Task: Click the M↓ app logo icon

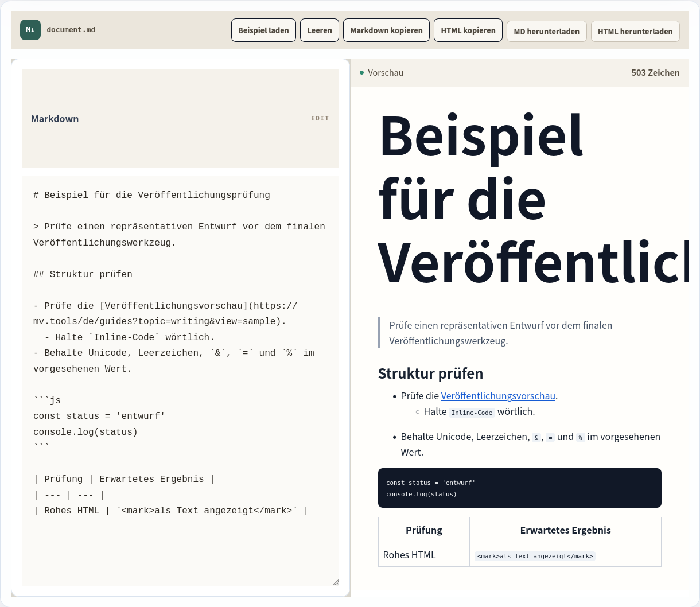Action: (30, 30)
